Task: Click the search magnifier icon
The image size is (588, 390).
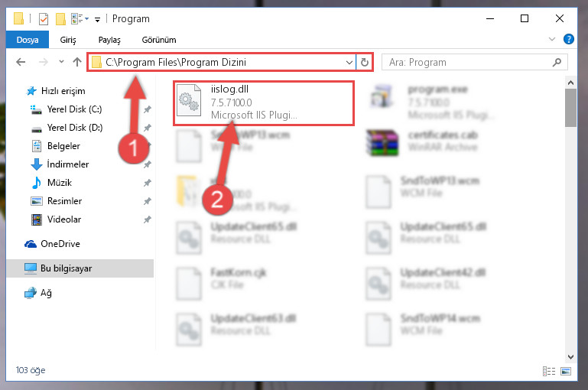Action: tap(557, 62)
